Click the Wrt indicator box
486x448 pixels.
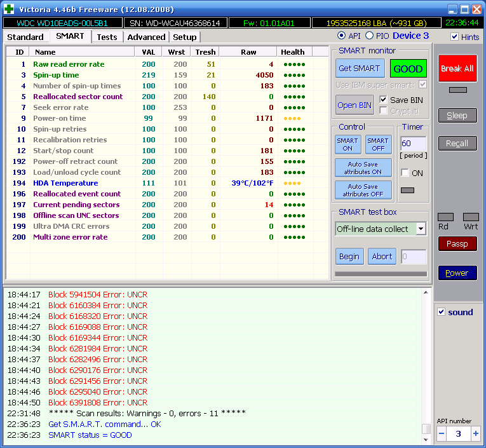pyautogui.click(x=471, y=217)
